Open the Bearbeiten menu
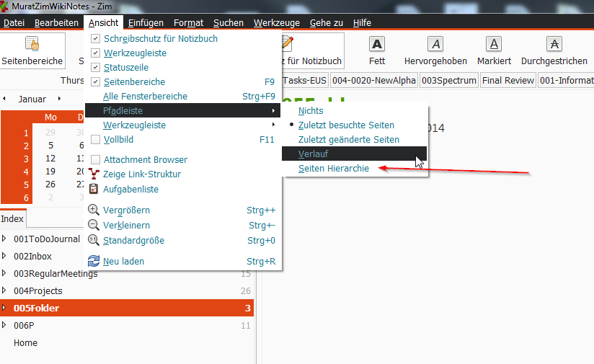Image resolution: width=594 pixels, height=364 pixels. [56, 23]
